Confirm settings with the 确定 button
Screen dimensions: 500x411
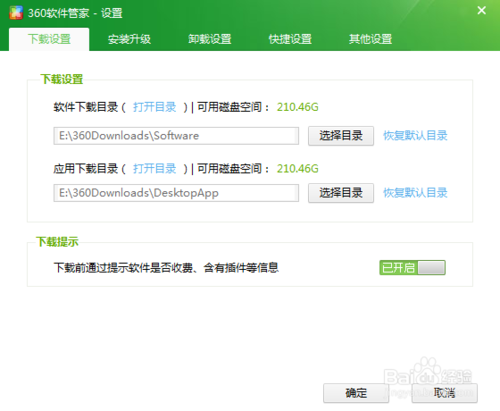coord(356,393)
